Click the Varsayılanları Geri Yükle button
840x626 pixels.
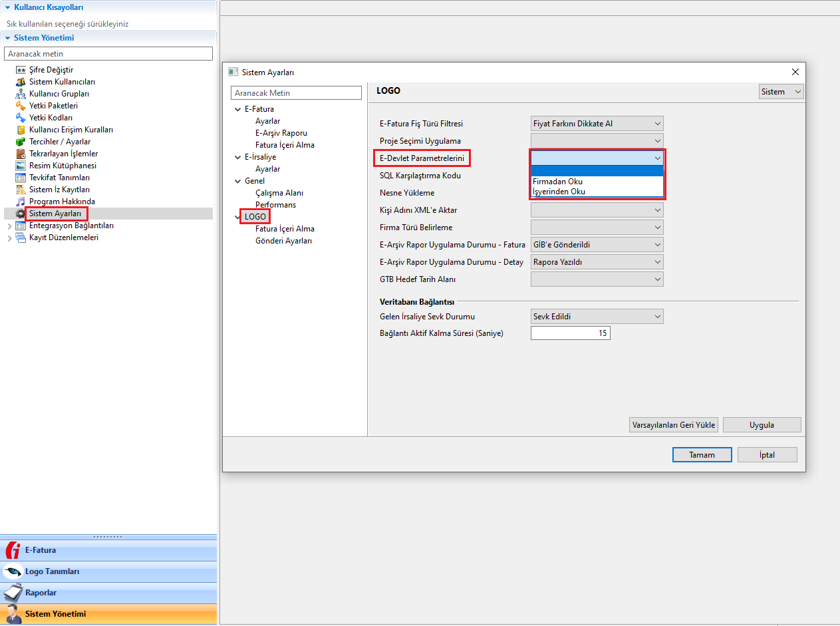click(x=674, y=425)
